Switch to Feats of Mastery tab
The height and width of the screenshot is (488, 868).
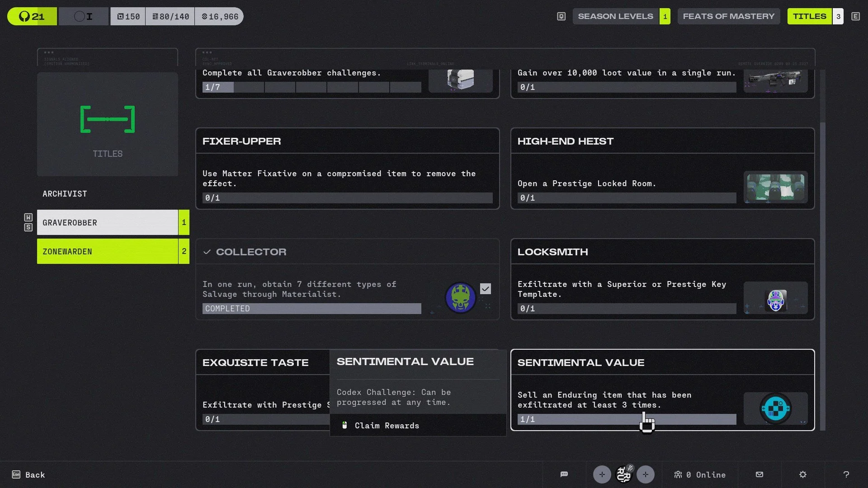click(728, 16)
